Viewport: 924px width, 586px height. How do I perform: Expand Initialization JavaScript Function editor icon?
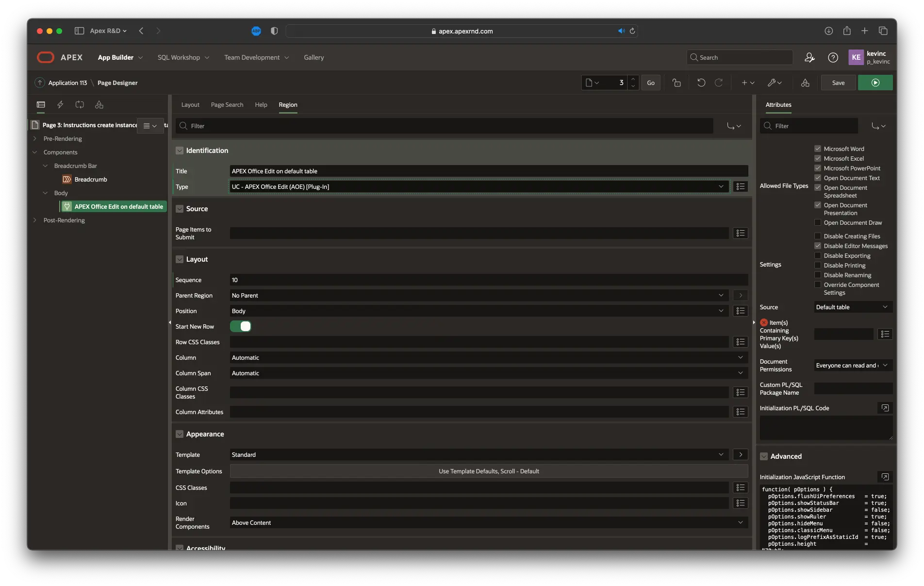(885, 477)
